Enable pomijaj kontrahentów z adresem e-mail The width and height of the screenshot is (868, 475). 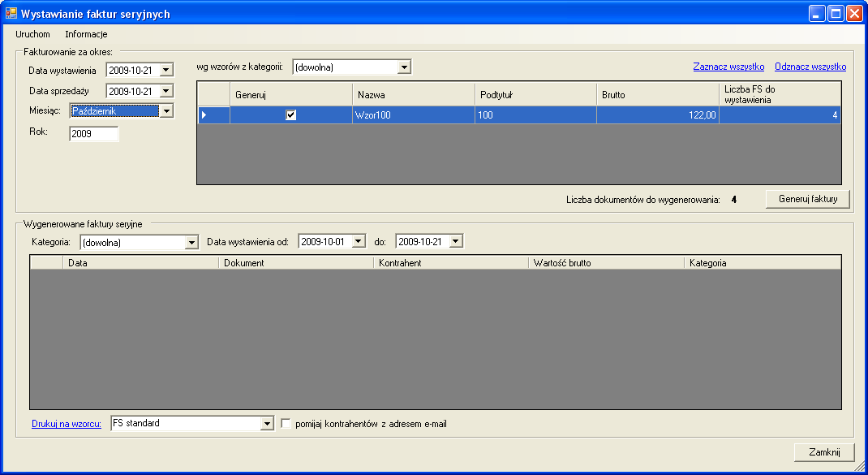click(x=286, y=424)
